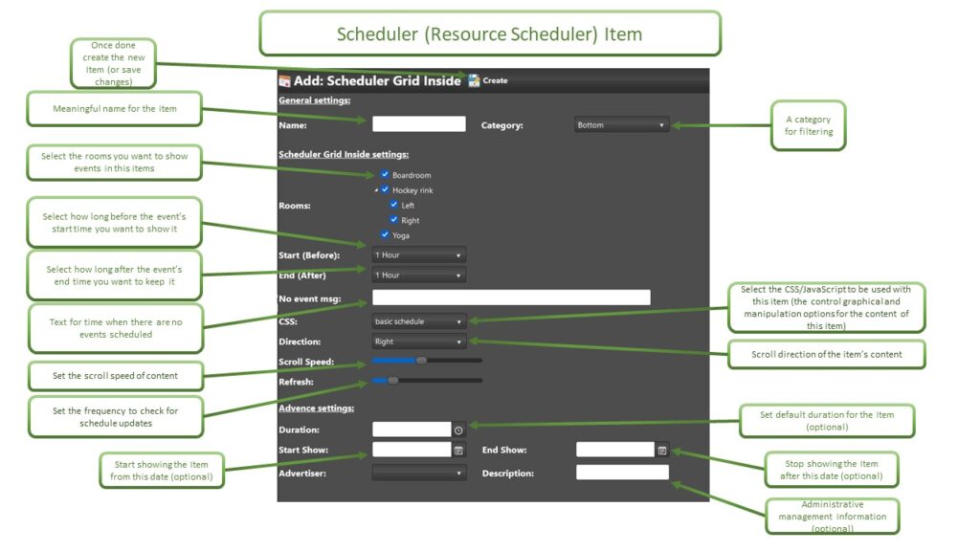Toggle the Left sub-room checkbox
Viewport: 980px width, 551px height.
click(x=393, y=205)
